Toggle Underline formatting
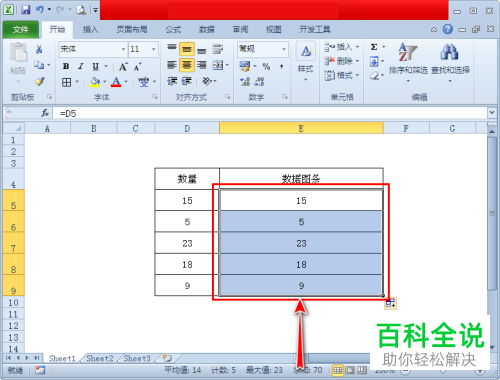Viewport: 500px width, 380px height. coord(96,66)
